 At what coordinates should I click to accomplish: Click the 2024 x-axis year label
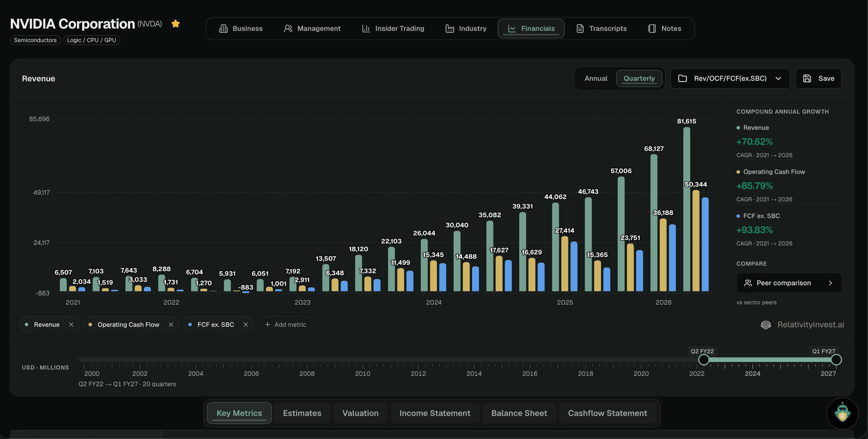[x=434, y=303]
